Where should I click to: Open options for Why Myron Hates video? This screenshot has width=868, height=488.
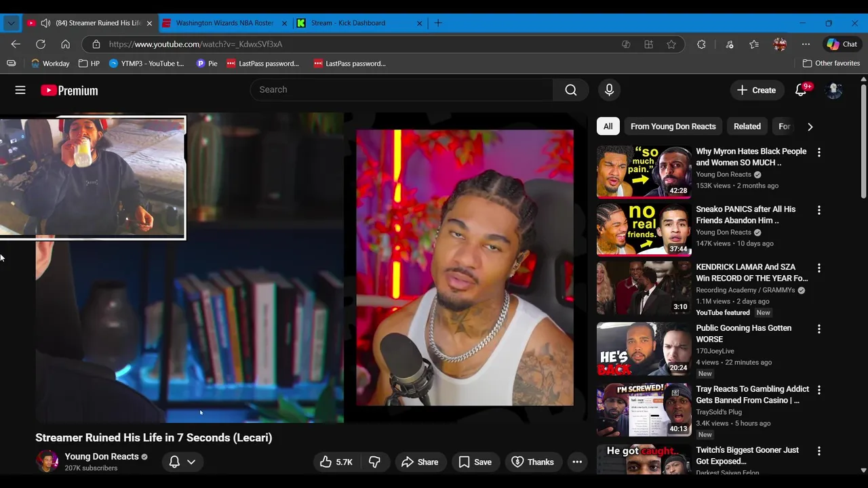coord(818,152)
